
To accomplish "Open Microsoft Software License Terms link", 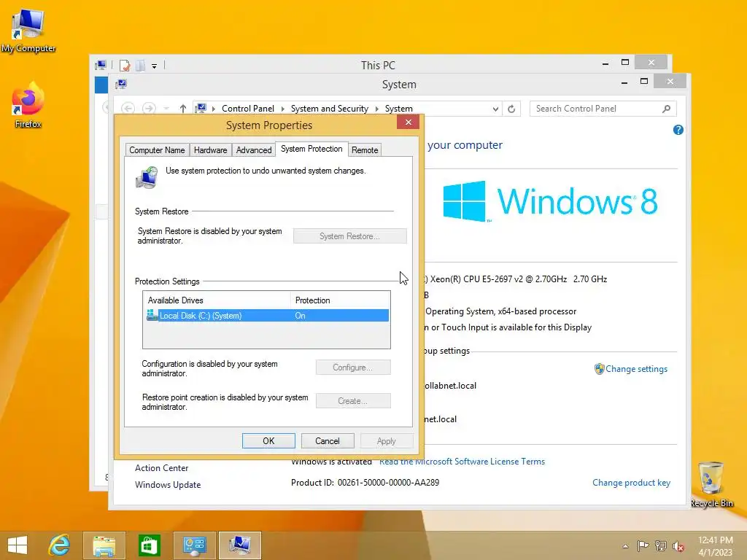I will [462, 462].
